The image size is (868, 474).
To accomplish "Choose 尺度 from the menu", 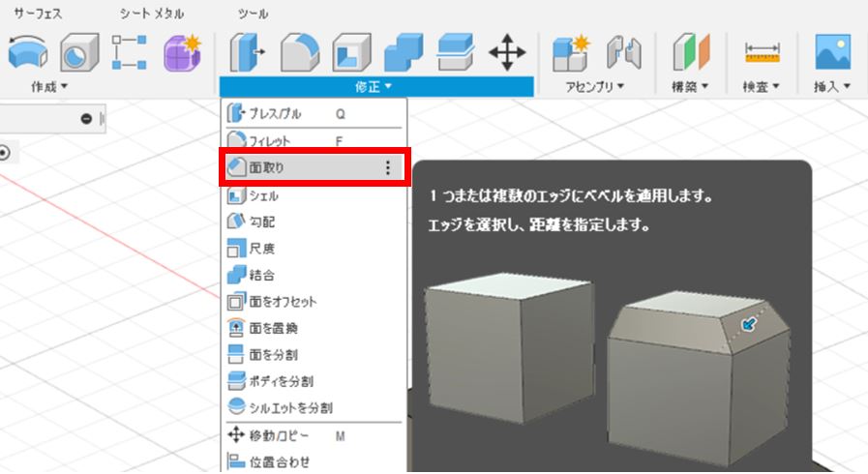I will (314, 249).
